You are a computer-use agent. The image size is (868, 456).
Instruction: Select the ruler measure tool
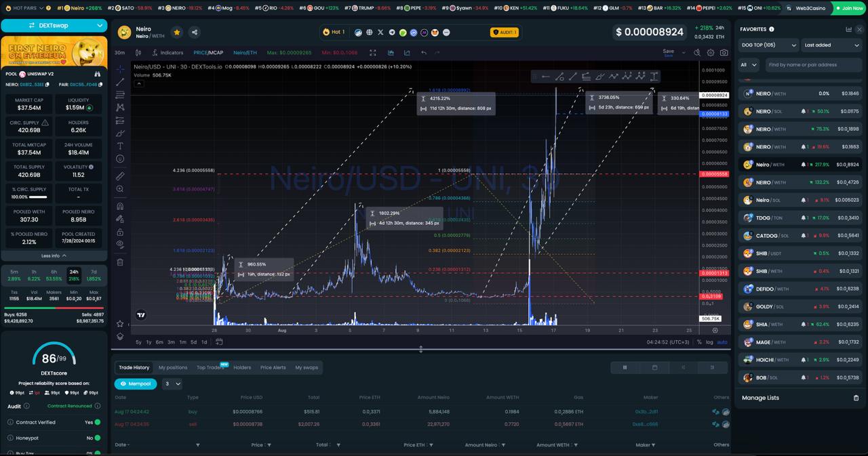[120, 176]
